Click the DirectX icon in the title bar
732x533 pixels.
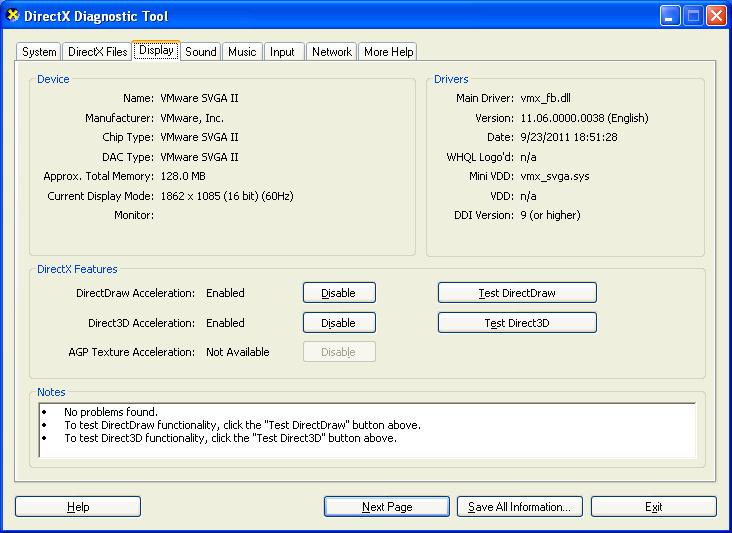[x=13, y=15]
